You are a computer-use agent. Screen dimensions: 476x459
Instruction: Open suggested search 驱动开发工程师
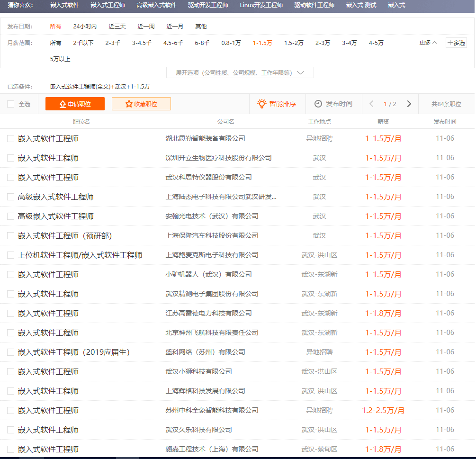coord(208,5)
